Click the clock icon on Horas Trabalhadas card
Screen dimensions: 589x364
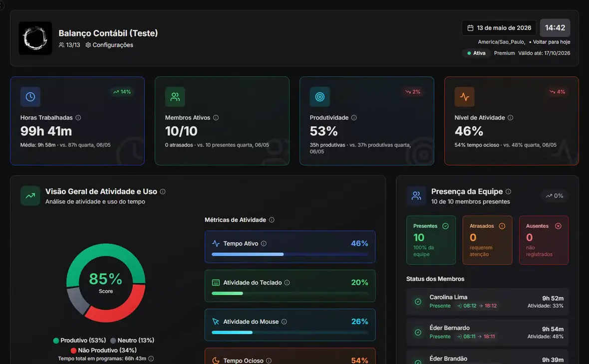(30, 97)
